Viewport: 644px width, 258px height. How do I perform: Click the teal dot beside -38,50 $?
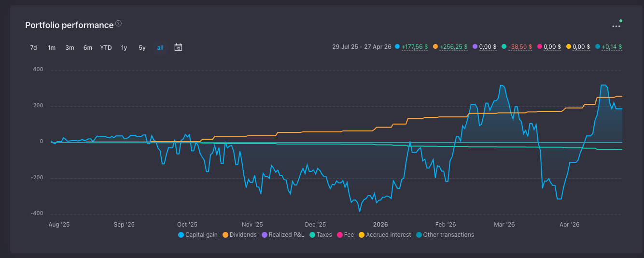tap(504, 47)
